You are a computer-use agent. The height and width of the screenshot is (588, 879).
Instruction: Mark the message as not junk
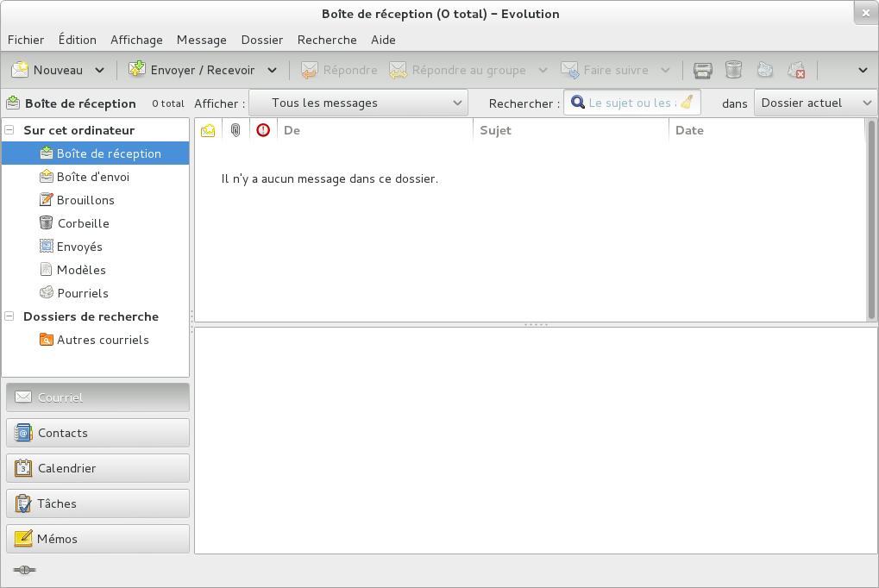[795, 70]
